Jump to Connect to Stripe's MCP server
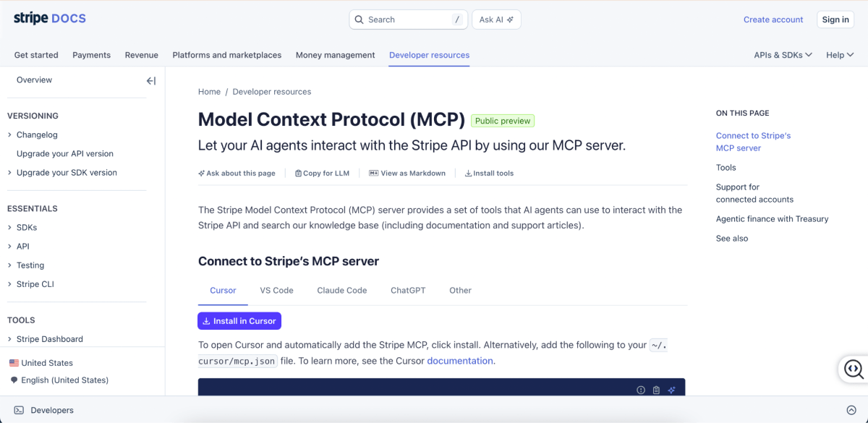The width and height of the screenshot is (868, 423). (x=753, y=142)
